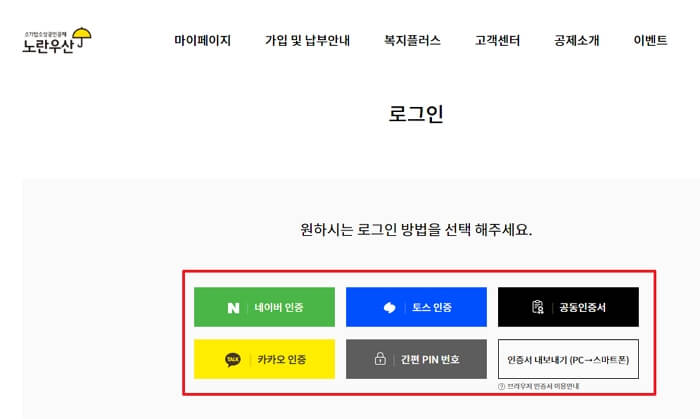Click the certificate icon beside 공동인증서
Image resolution: width=700 pixels, height=419 pixels.
click(x=538, y=307)
